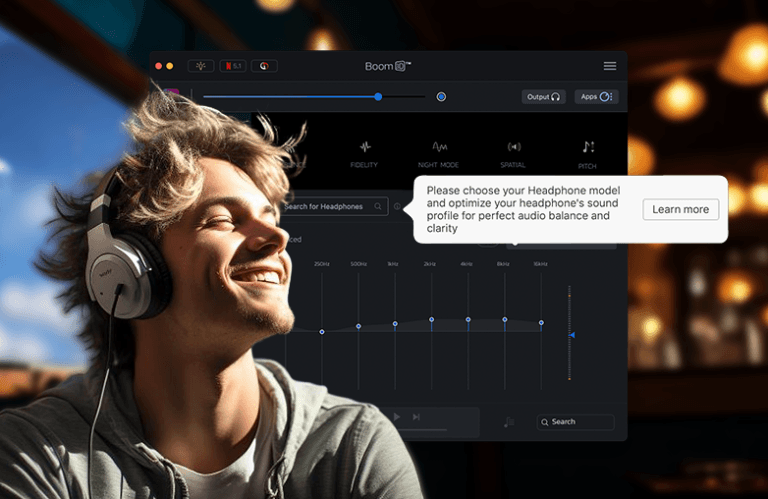
Task: Click the 8kHz equalizer band handle
Action: pyautogui.click(x=504, y=319)
